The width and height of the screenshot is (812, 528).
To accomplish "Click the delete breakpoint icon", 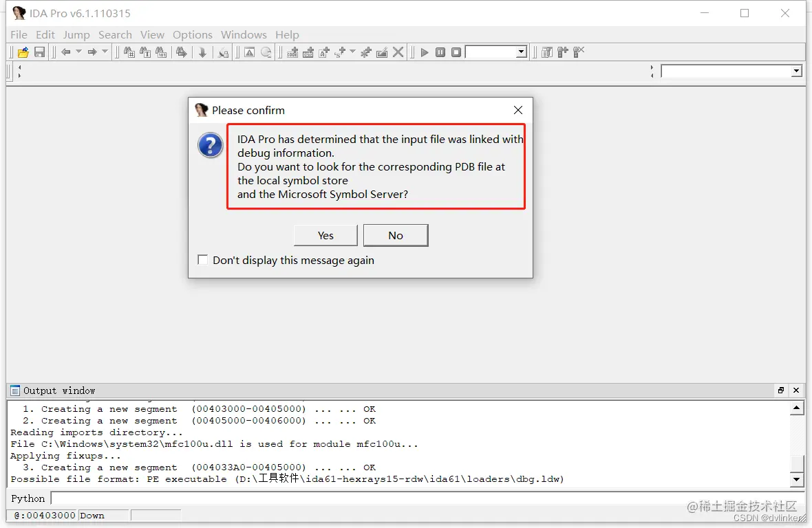I will (x=579, y=52).
